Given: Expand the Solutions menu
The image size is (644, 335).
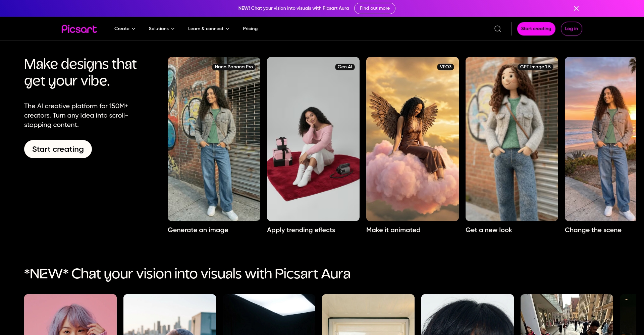Looking at the screenshot, I should 161,28.
